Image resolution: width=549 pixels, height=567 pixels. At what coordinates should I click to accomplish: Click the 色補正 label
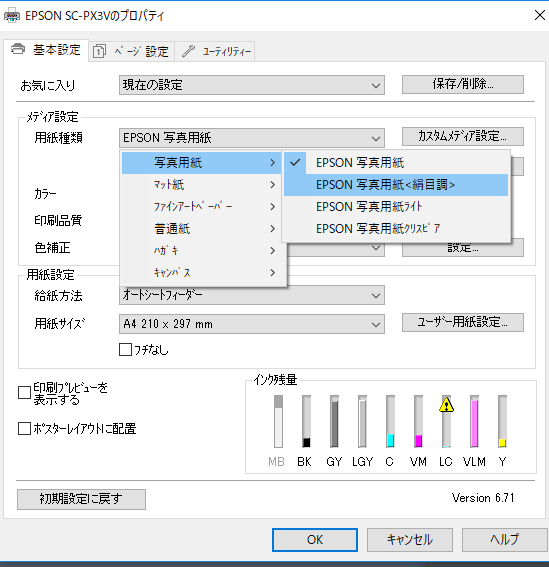click(x=52, y=248)
